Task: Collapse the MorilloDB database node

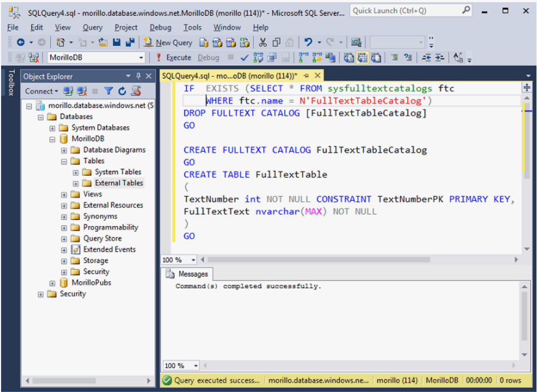Action: coord(52,139)
